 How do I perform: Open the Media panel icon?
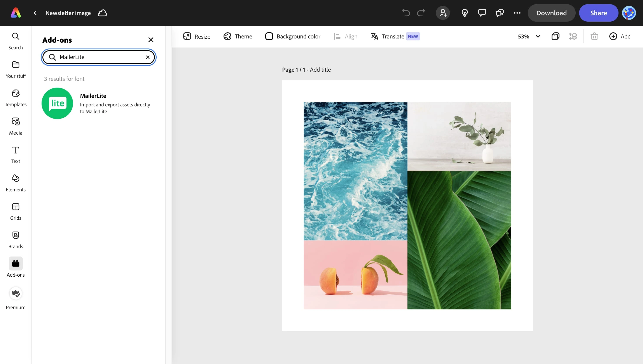[16, 122]
